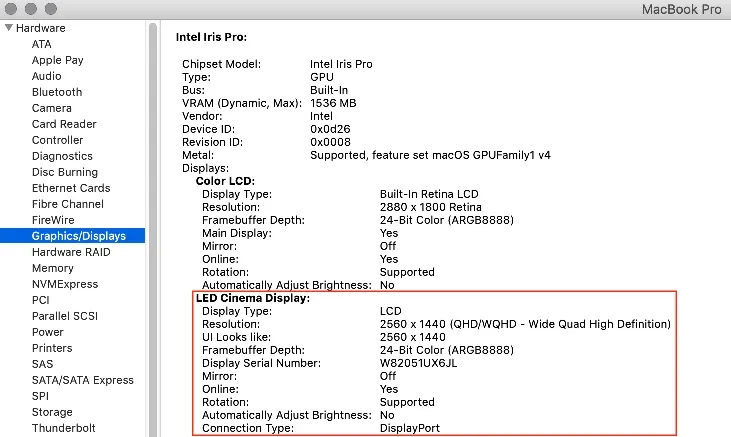
Task: Select Graphics/Displays sidebar item
Action: point(78,236)
